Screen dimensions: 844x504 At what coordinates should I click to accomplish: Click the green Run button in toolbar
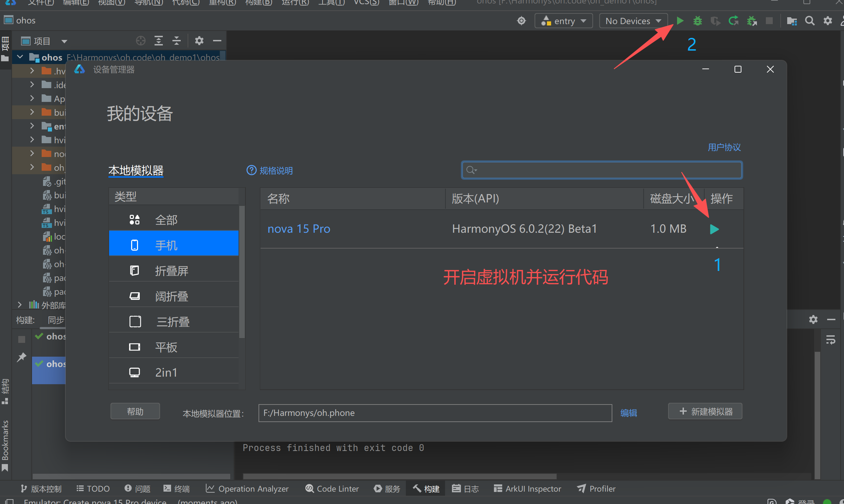click(x=680, y=21)
